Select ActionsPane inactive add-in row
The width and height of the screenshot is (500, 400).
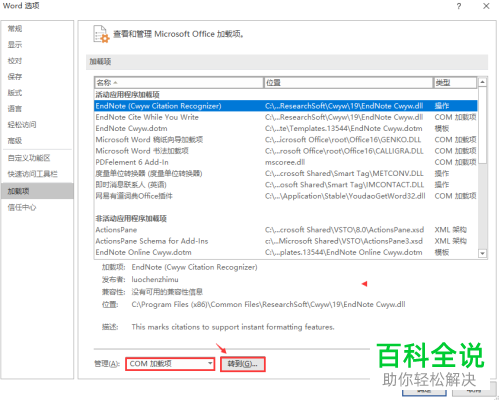coord(286,230)
